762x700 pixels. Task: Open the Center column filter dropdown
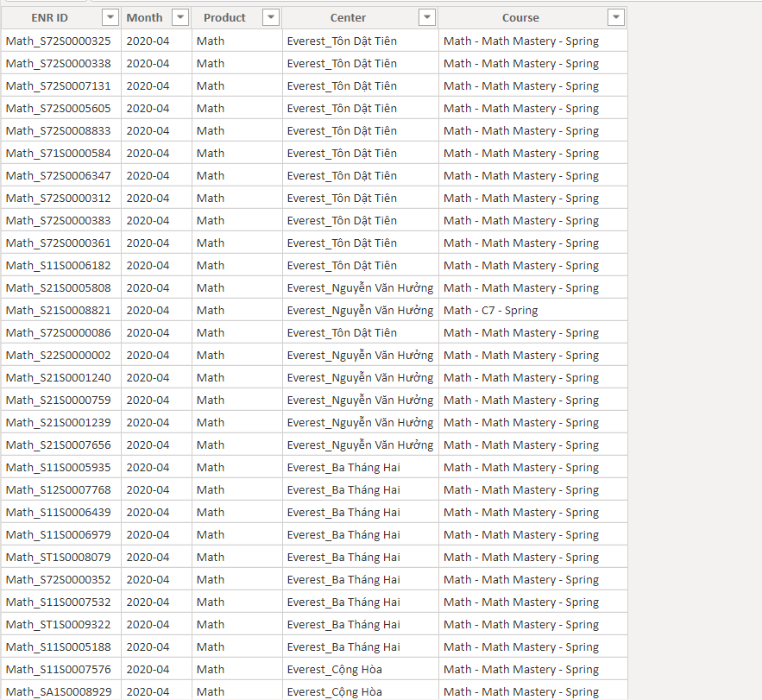click(426, 17)
